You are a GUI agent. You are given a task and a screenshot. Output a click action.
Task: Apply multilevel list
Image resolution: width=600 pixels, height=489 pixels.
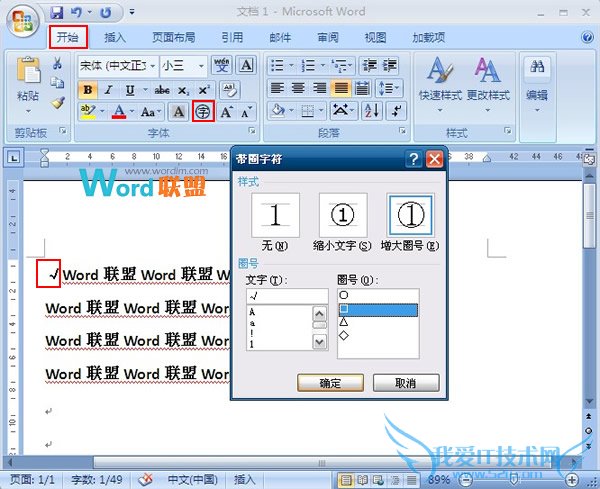tap(339, 65)
